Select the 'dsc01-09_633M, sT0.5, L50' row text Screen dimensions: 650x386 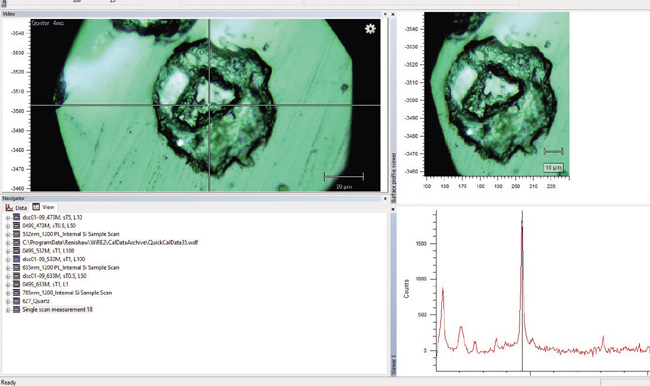[x=54, y=276]
